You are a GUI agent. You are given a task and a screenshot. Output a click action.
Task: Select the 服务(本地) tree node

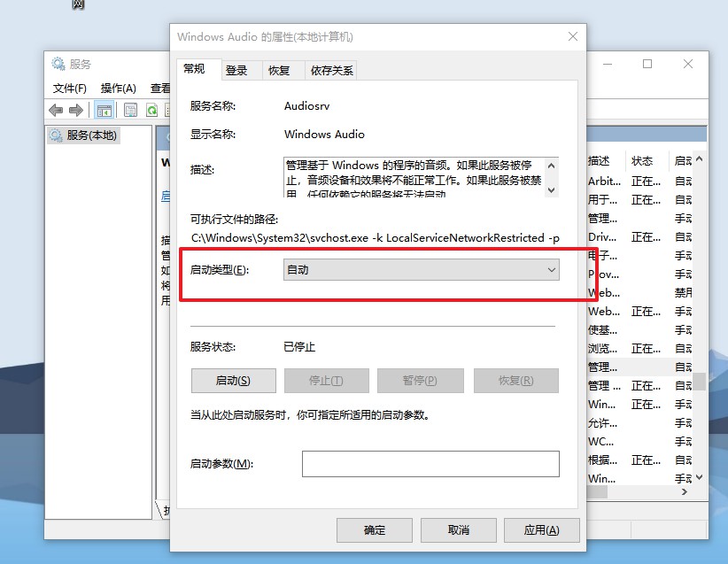pos(83,135)
